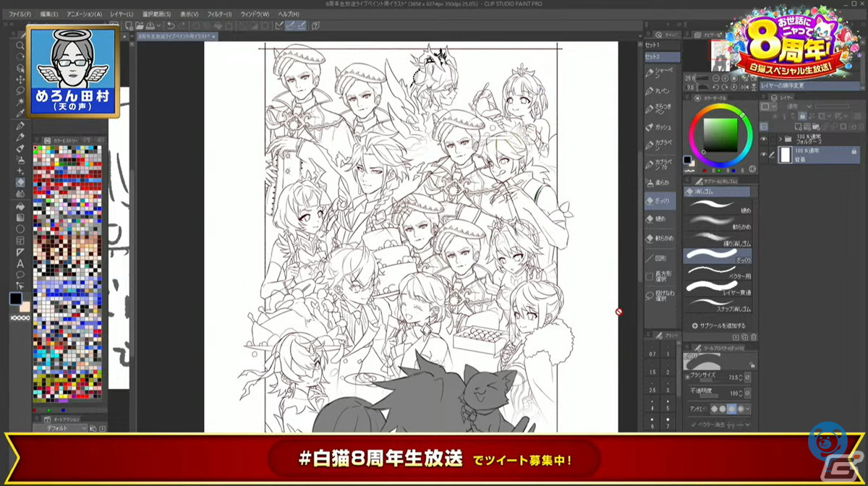Click duplicate sub tool icon

(745, 337)
